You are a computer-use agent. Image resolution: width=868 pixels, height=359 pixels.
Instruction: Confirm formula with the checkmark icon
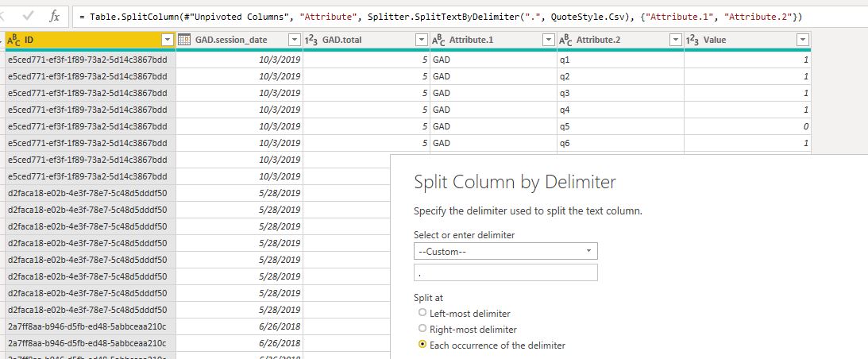(29, 16)
